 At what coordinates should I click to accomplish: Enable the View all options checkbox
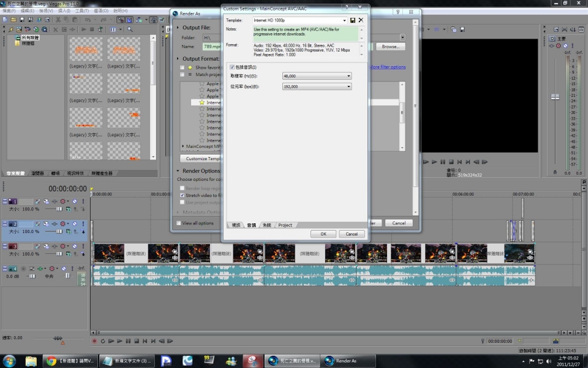[179, 223]
